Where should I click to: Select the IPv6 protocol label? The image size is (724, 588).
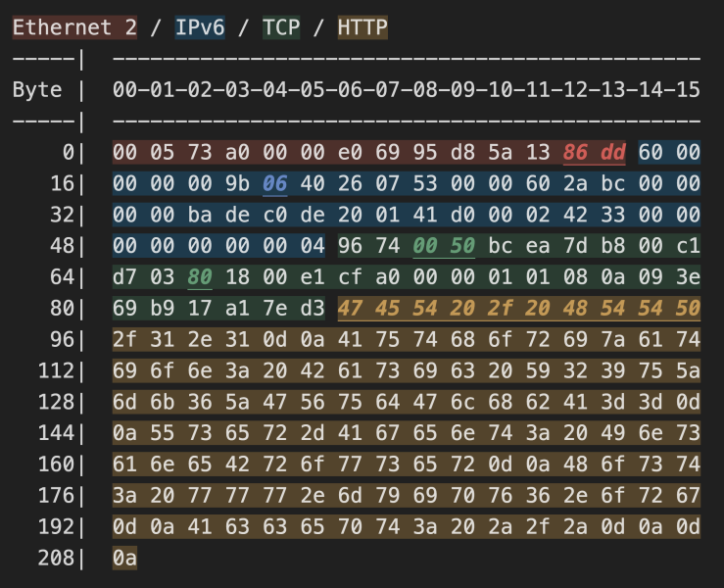200,27
